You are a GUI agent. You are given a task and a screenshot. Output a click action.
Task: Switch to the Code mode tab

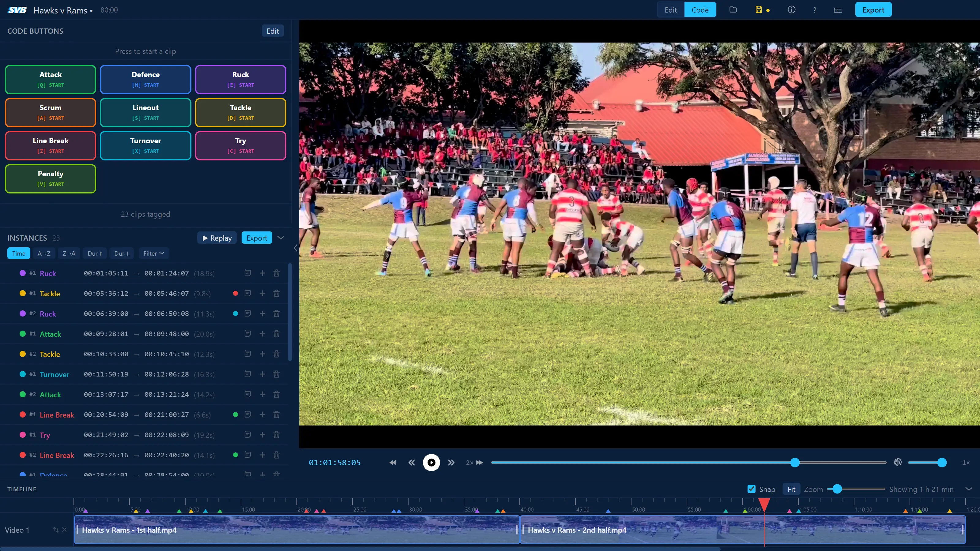pos(700,10)
